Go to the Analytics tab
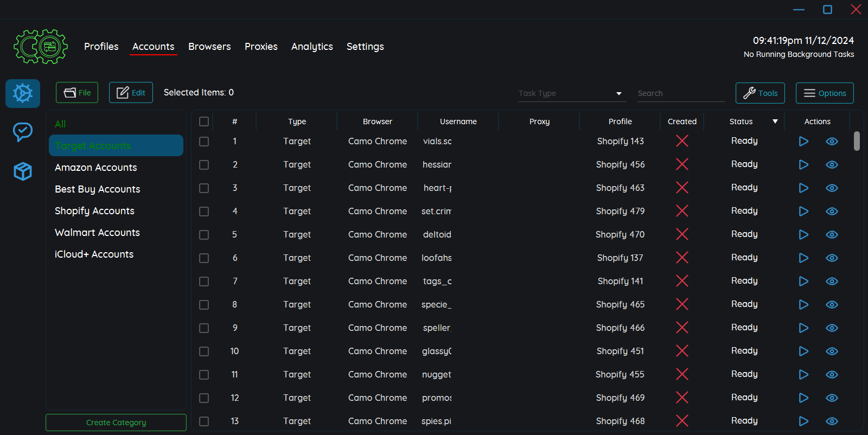The image size is (868, 435). point(312,47)
